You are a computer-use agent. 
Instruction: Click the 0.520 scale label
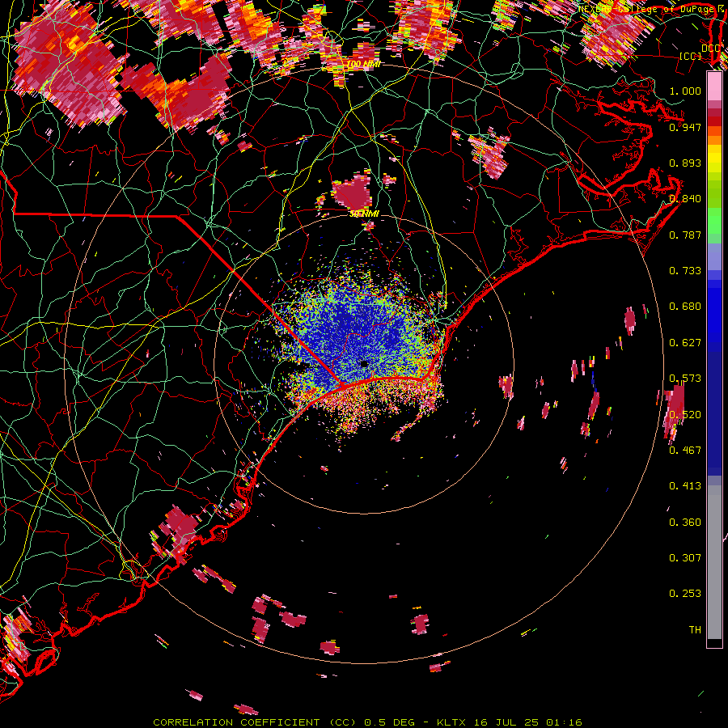pos(685,415)
